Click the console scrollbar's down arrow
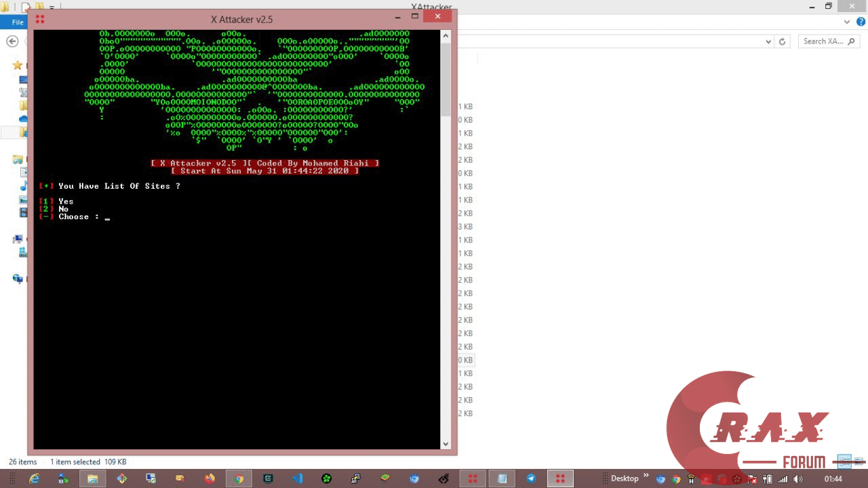Image resolution: width=868 pixels, height=488 pixels. [446, 444]
